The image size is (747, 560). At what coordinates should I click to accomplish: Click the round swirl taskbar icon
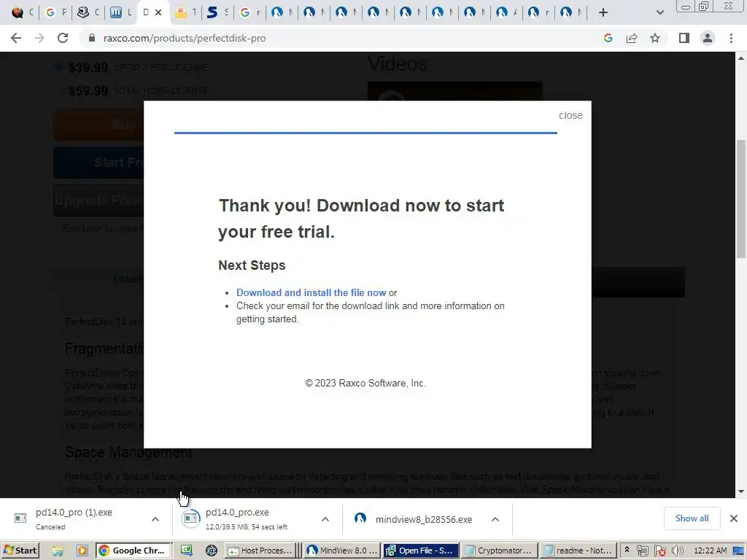click(x=212, y=551)
